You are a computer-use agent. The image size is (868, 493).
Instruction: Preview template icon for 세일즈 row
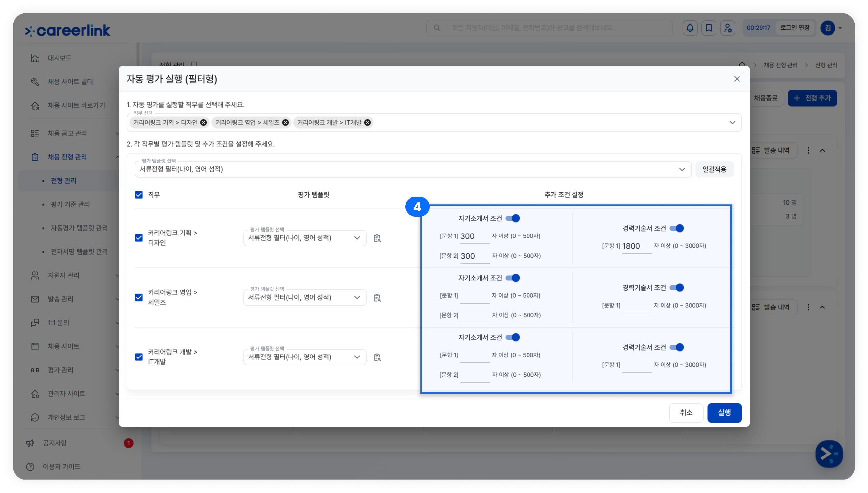377,298
